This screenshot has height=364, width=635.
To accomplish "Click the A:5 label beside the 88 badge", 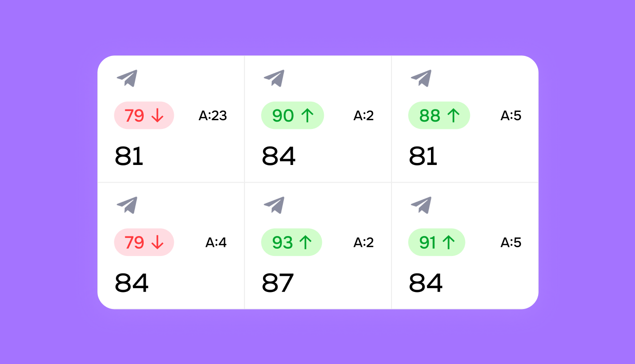I will click(511, 116).
